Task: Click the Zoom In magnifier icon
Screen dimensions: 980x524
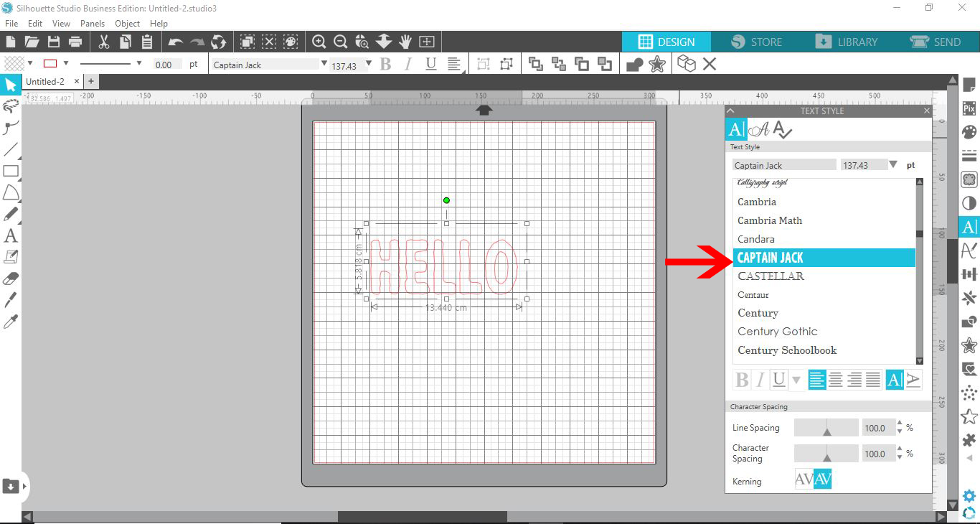Action: (319, 42)
